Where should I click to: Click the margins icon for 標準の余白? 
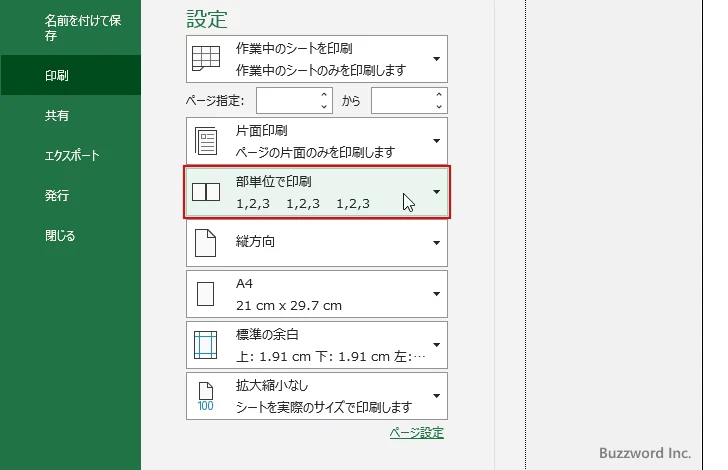pyautogui.click(x=205, y=345)
